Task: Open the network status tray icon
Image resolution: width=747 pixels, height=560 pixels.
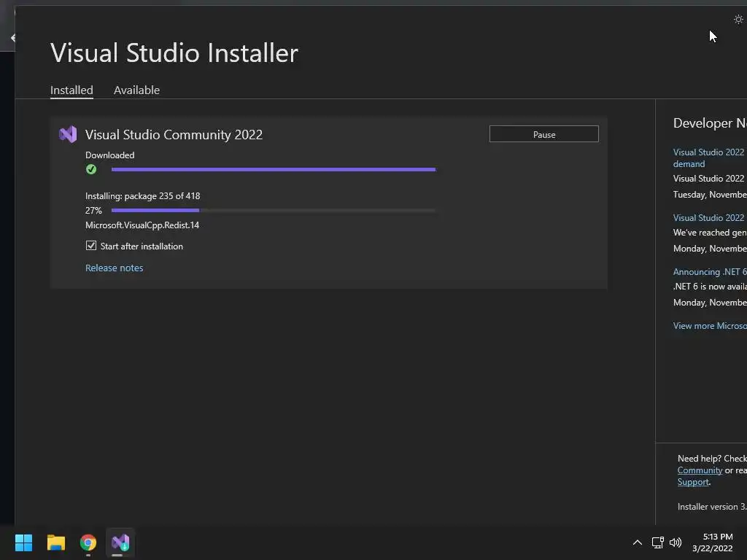Action: [657, 542]
